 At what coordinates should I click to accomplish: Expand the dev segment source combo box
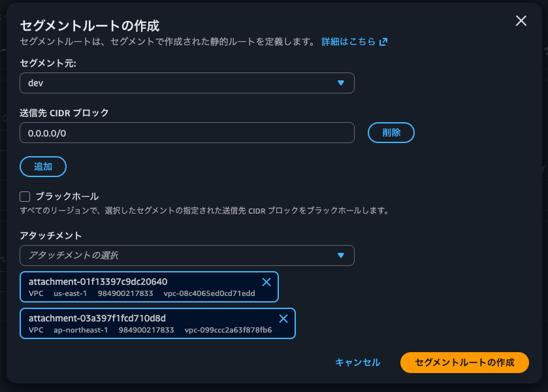tap(186, 83)
